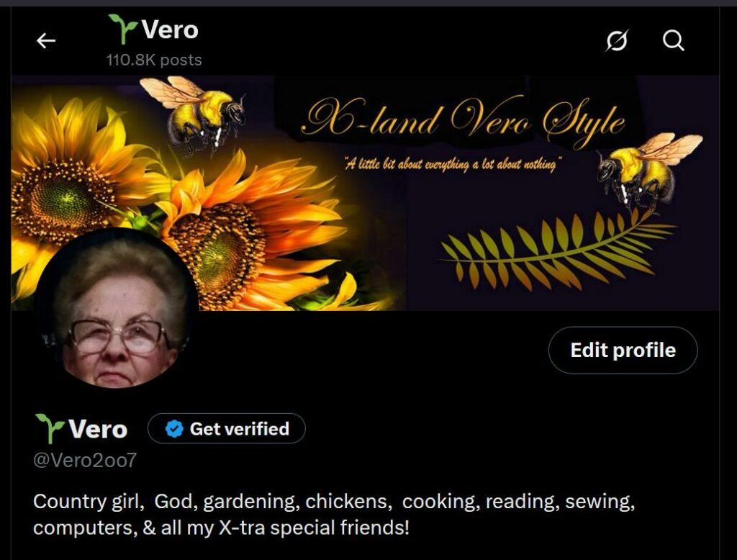Click the @Vero2oo7 handle
Image resolution: width=737 pixels, height=560 pixels.
[x=85, y=460]
